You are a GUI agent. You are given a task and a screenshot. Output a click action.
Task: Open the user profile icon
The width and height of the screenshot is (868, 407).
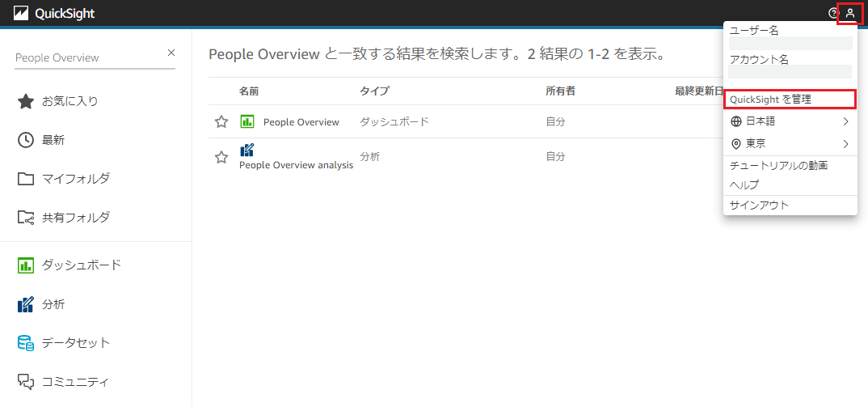coord(850,13)
